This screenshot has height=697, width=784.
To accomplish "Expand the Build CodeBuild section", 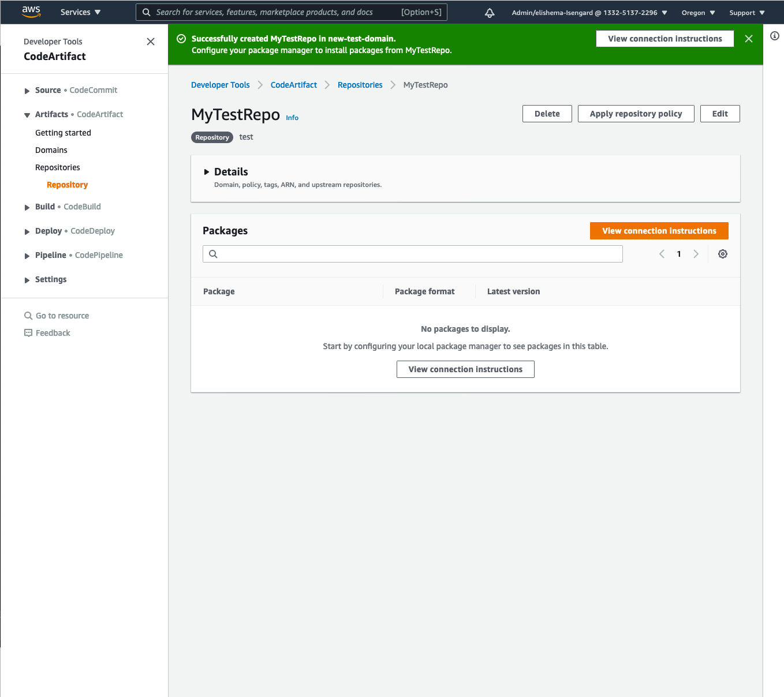I will click(27, 207).
